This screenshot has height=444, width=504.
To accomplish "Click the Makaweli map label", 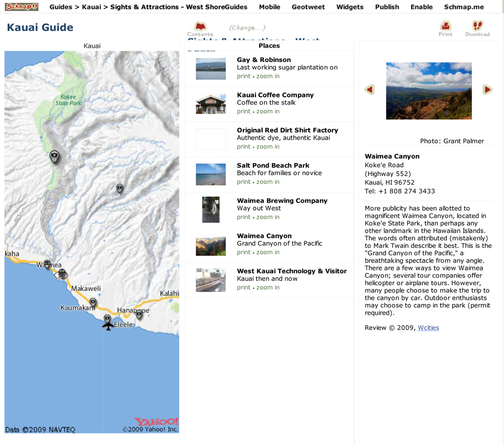I will point(86,288).
